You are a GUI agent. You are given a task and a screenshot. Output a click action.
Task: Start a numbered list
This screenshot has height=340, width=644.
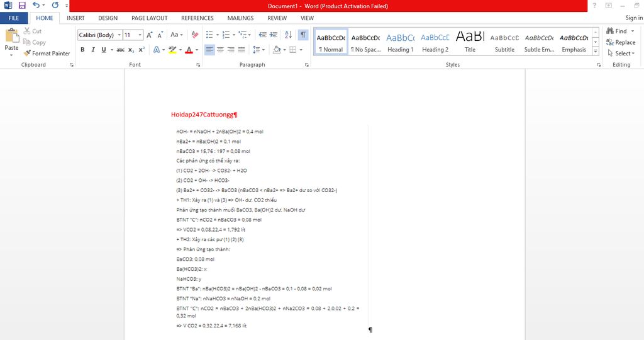point(226,35)
